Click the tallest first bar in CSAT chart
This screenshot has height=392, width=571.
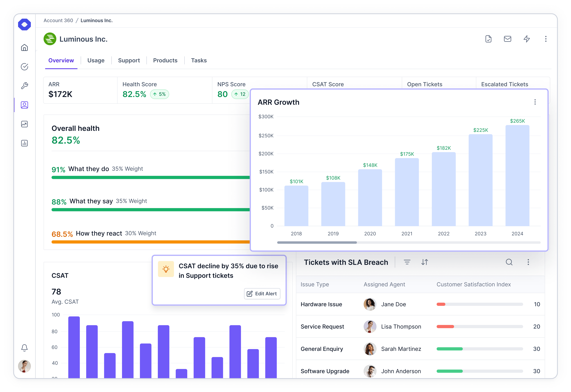pos(74,347)
